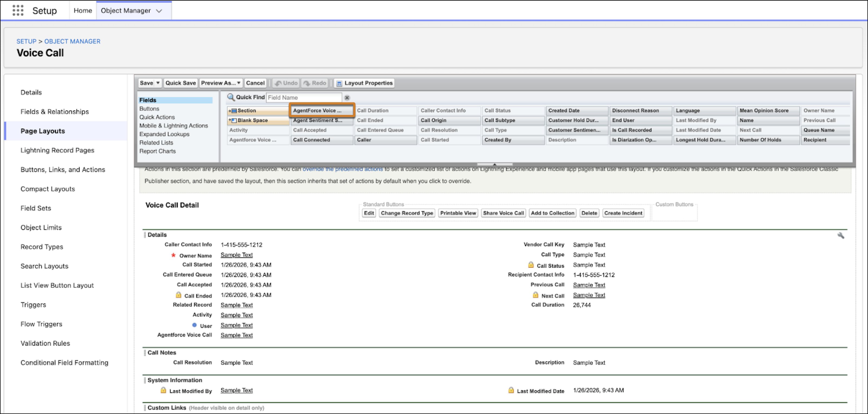
Task: Select the Home tab
Action: pyautogui.click(x=83, y=11)
